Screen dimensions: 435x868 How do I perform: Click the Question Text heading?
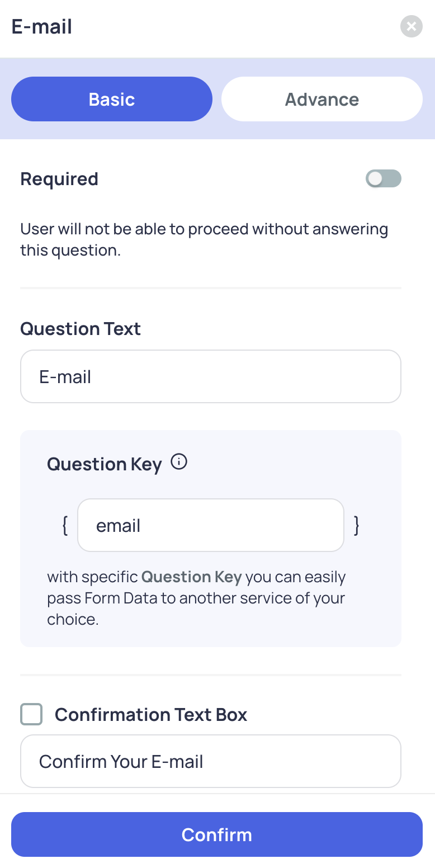point(81,329)
